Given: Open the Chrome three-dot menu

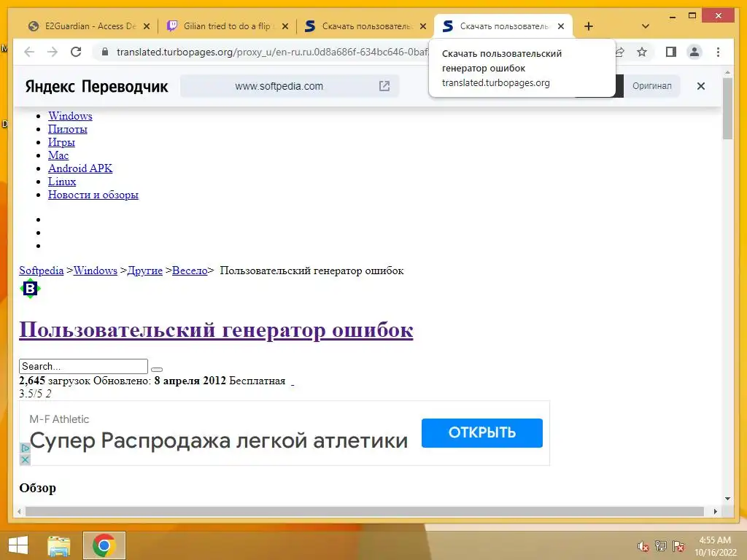Looking at the screenshot, I should [719, 52].
